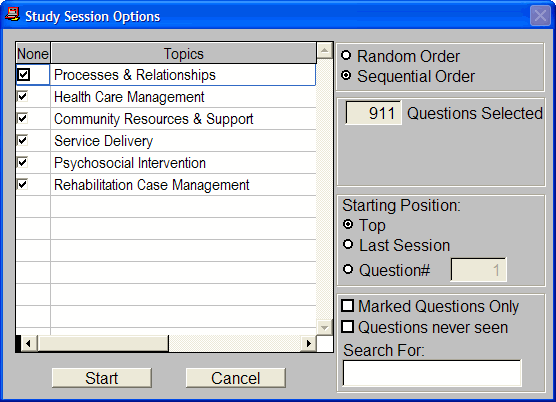Enable Marked Questions Only
The height and width of the screenshot is (402, 556).
coord(348,306)
